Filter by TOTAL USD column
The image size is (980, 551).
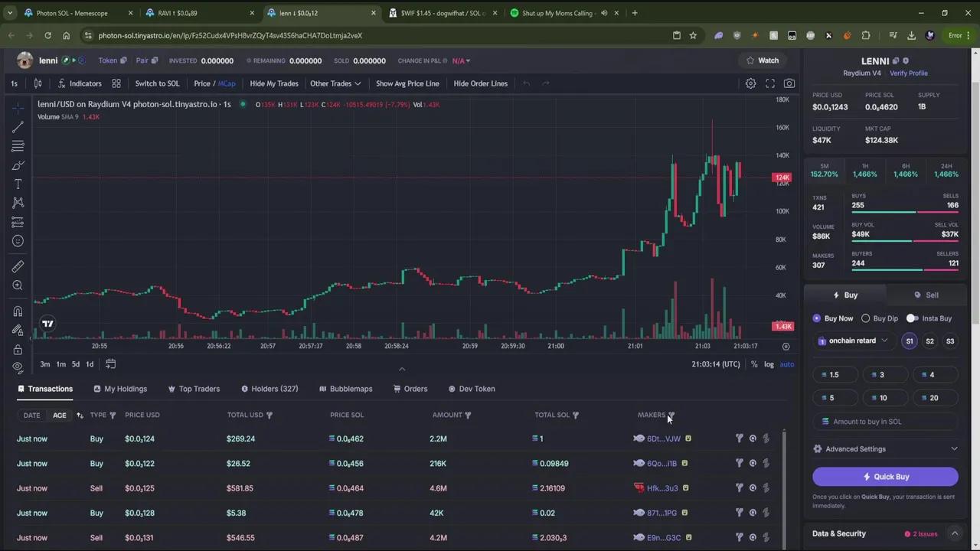pos(269,416)
